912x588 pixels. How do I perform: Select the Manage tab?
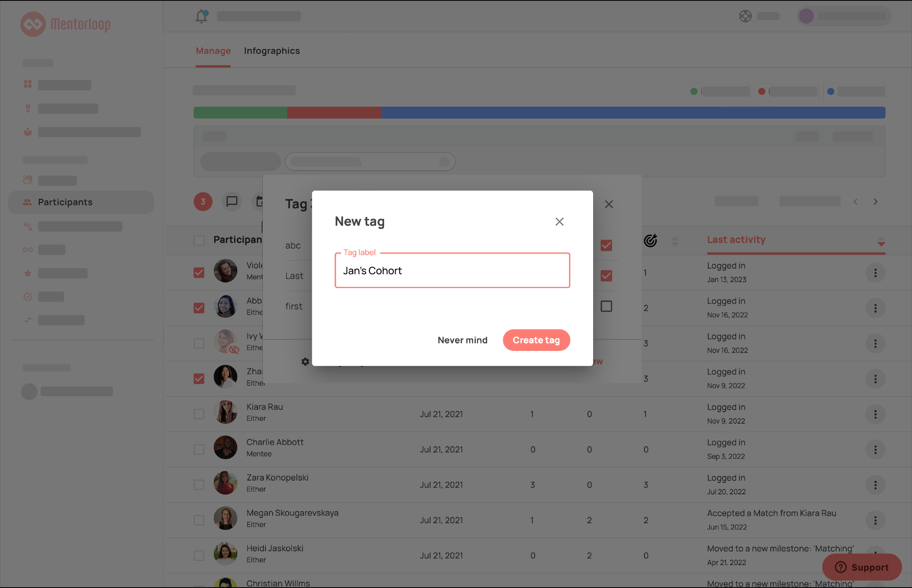pyautogui.click(x=213, y=51)
